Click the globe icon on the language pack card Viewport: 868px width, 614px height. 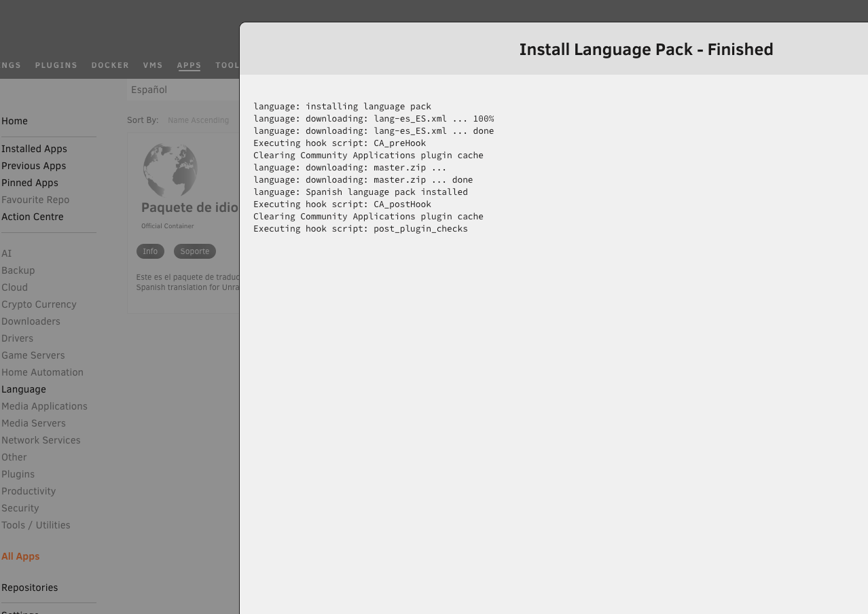click(x=170, y=170)
